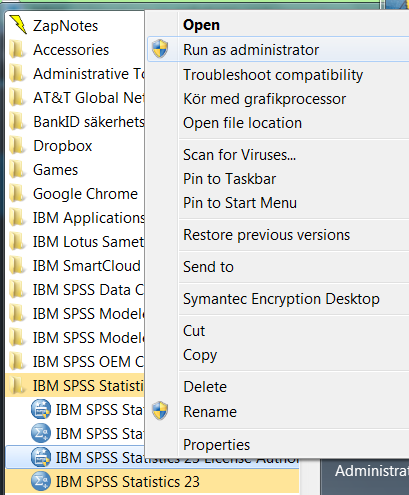
Task: Collapse the IBM SPSS Statistics folder
Action: click(75, 386)
